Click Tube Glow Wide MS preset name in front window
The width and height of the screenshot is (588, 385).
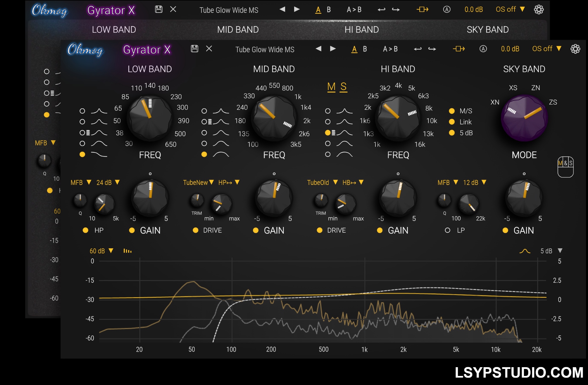[265, 49]
